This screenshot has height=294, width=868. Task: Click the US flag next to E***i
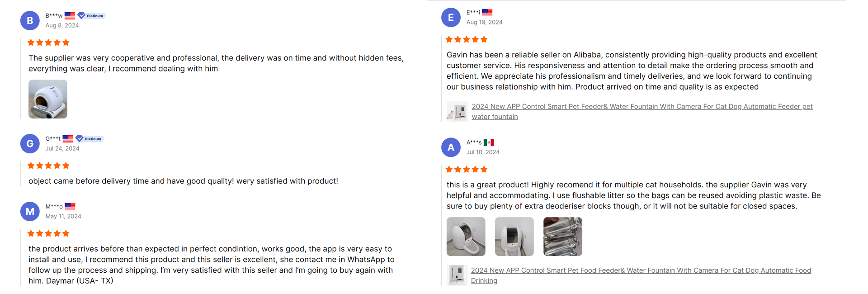(487, 12)
